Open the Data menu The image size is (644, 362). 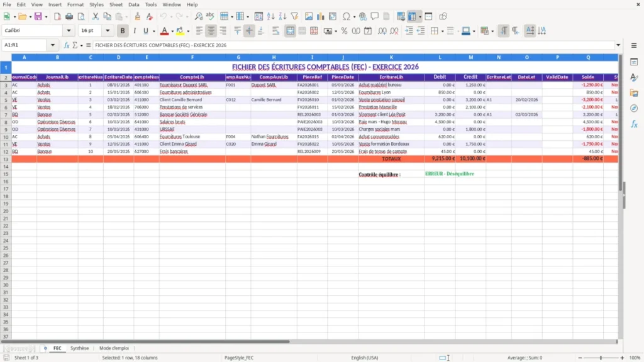tap(134, 4)
